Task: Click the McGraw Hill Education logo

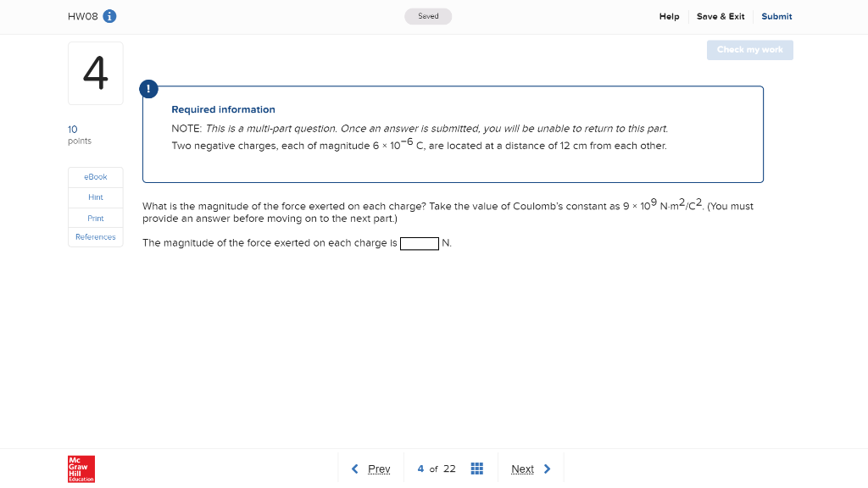Action: tap(81, 469)
